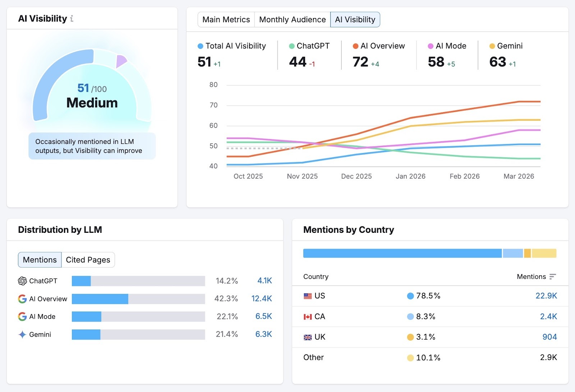575x392 pixels.
Task: Click the Gemini star icon in the LLM list
Action: point(22,335)
